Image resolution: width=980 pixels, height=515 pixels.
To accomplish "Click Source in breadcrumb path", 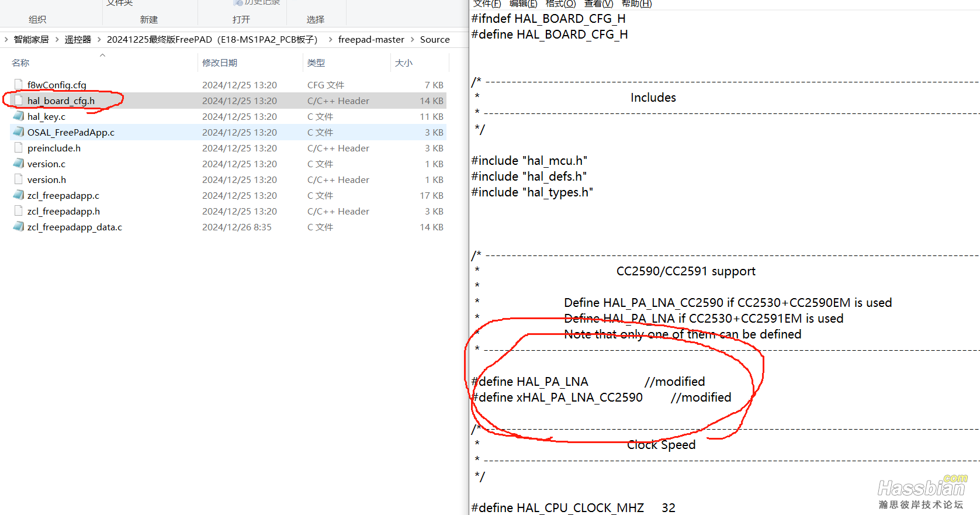I will (x=435, y=39).
